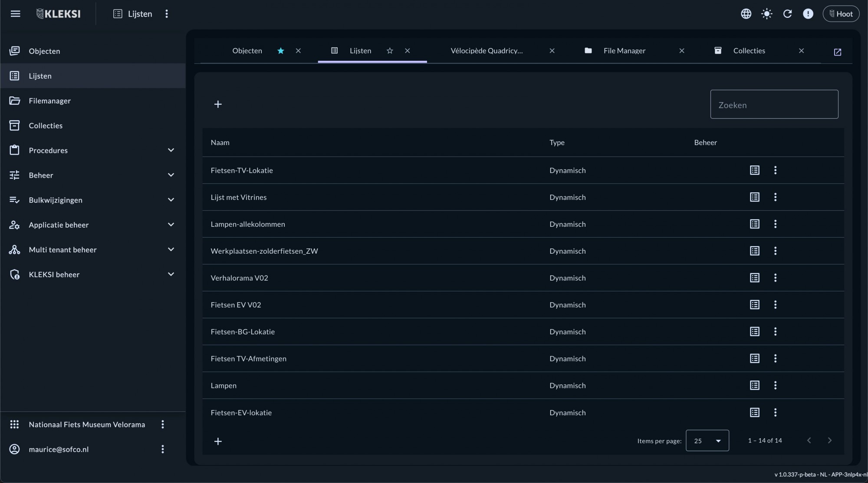Add new list with bottom plus
This screenshot has height=483, width=868.
click(x=218, y=441)
